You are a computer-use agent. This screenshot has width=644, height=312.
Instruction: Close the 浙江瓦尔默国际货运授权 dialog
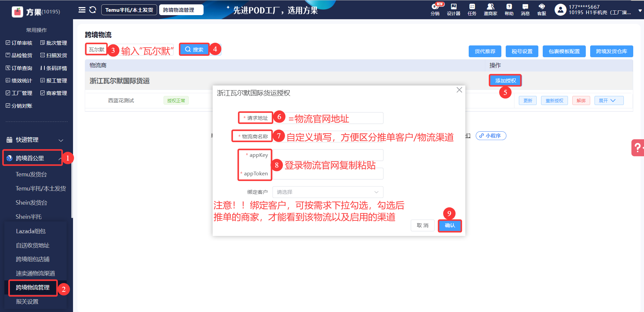459,90
